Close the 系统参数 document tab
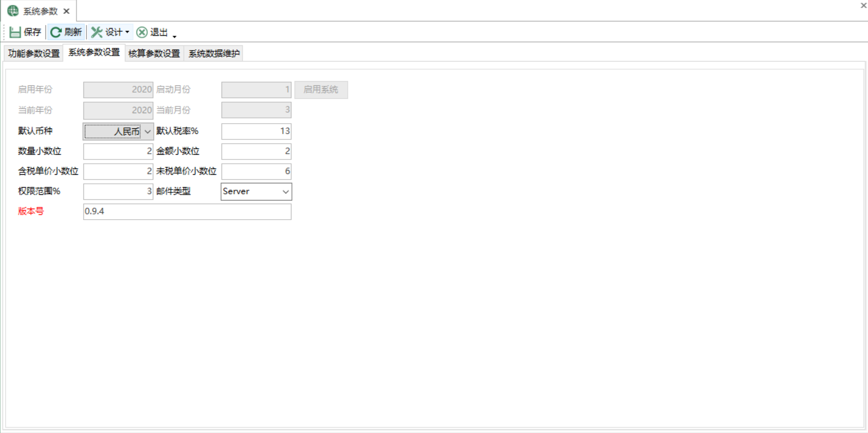This screenshot has width=868, height=433. pyautogui.click(x=66, y=11)
